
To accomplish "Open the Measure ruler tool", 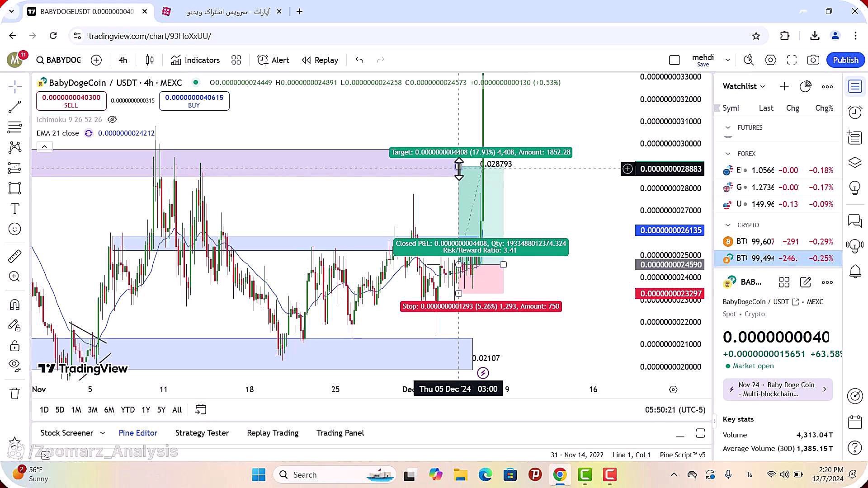I will tap(14, 256).
